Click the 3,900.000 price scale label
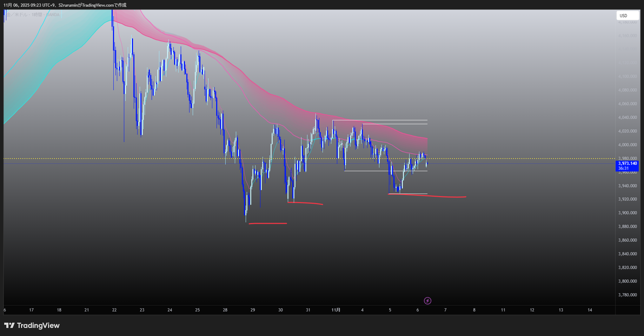Image resolution: width=644 pixels, height=336 pixels. (x=627, y=213)
